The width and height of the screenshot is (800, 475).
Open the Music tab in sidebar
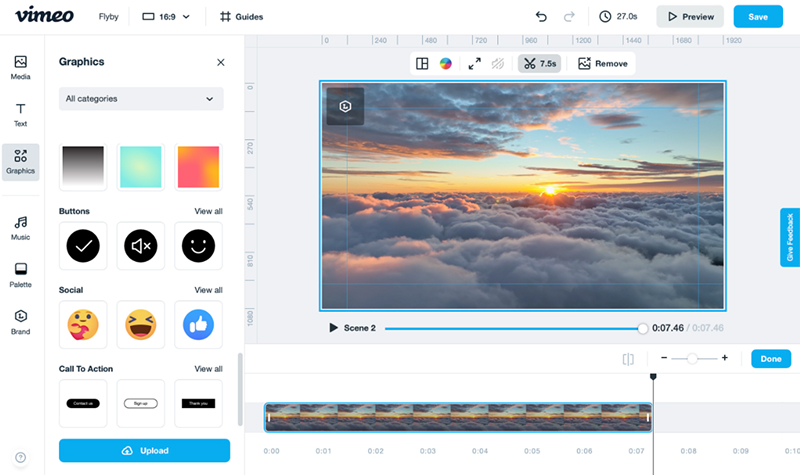(20, 227)
